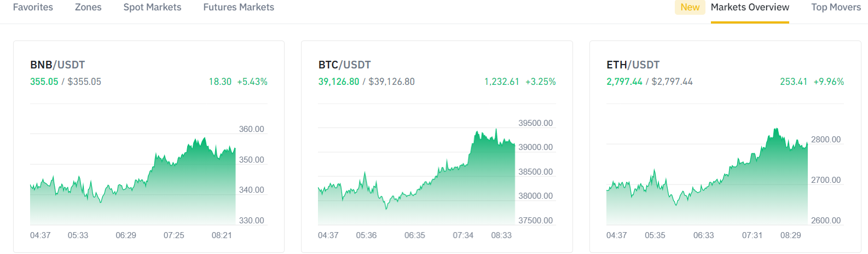Click the yellow New badge
The image size is (868, 254).
coord(690,8)
